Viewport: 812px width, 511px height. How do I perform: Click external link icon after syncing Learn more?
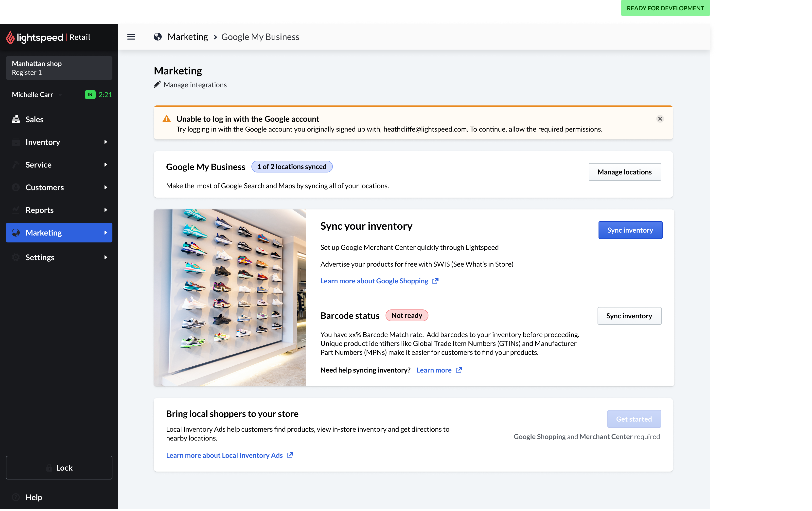pos(459,370)
